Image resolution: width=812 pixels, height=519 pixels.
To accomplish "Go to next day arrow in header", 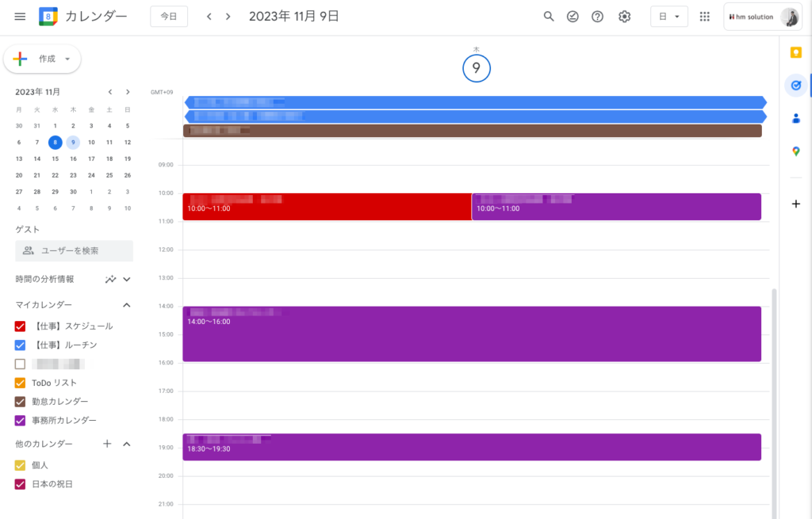I will coord(228,17).
